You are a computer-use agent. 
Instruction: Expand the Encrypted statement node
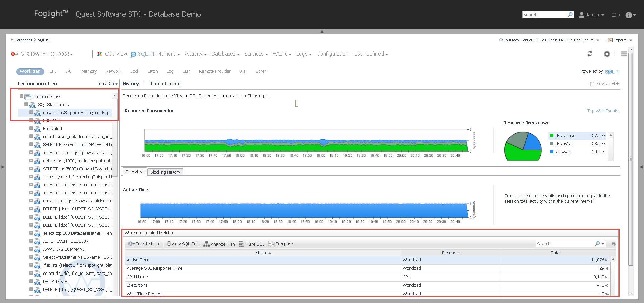pyautogui.click(x=31, y=128)
